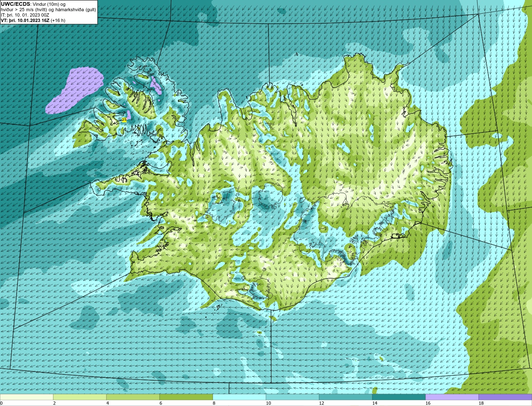Viewport: 532px width, 406px height.
Task: Click the 6–8 m/s olive green legend swatch
Action: point(186,397)
